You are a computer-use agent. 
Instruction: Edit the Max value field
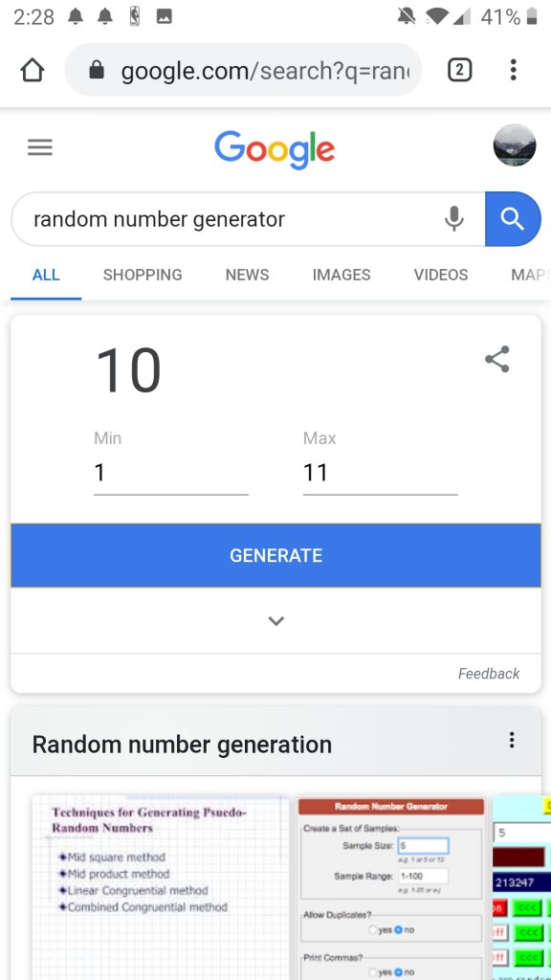click(x=380, y=473)
